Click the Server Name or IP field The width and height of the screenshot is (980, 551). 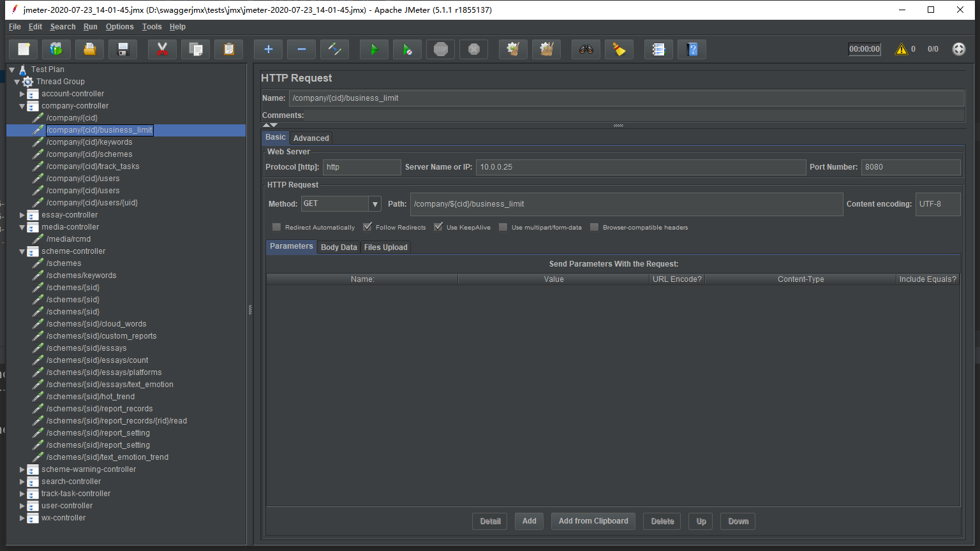641,167
